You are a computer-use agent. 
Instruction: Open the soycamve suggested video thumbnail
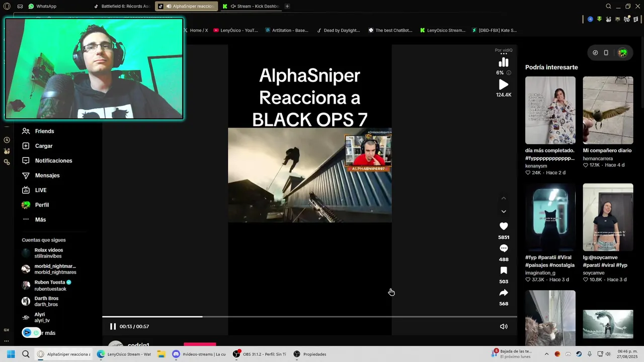[608, 217]
